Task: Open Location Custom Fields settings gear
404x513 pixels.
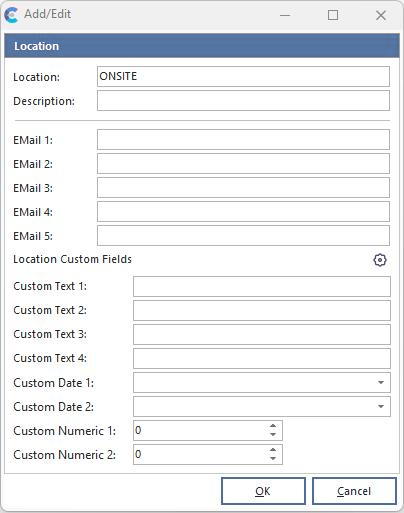Action: pos(380,260)
